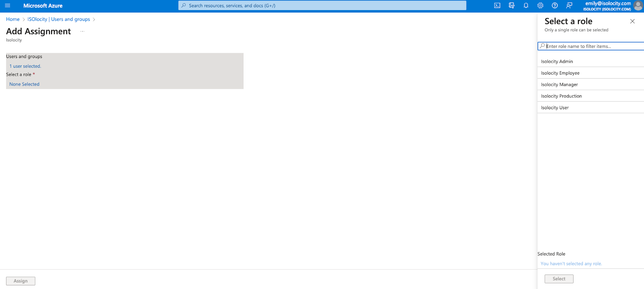
Task: Choose the Isolocity Production role
Action: pos(590,96)
